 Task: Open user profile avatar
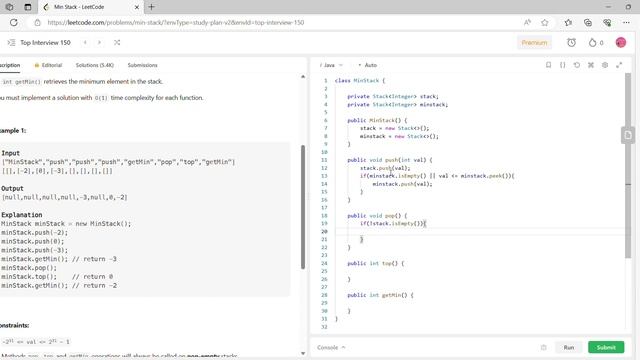[621, 42]
